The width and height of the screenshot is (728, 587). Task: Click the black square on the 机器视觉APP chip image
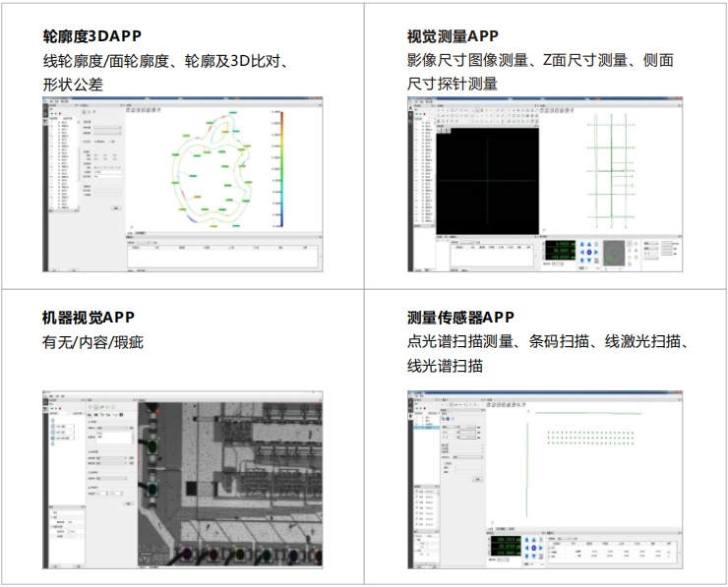coord(191,488)
